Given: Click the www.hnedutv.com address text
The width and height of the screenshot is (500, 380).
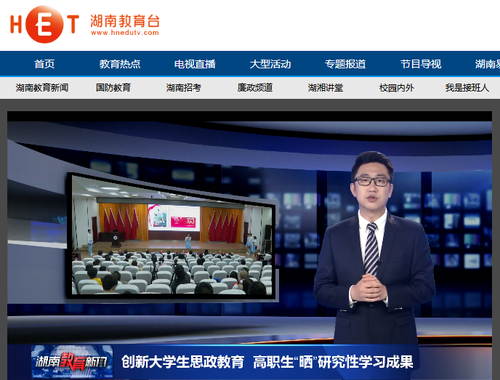Looking at the screenshot, I should [125, 33].
